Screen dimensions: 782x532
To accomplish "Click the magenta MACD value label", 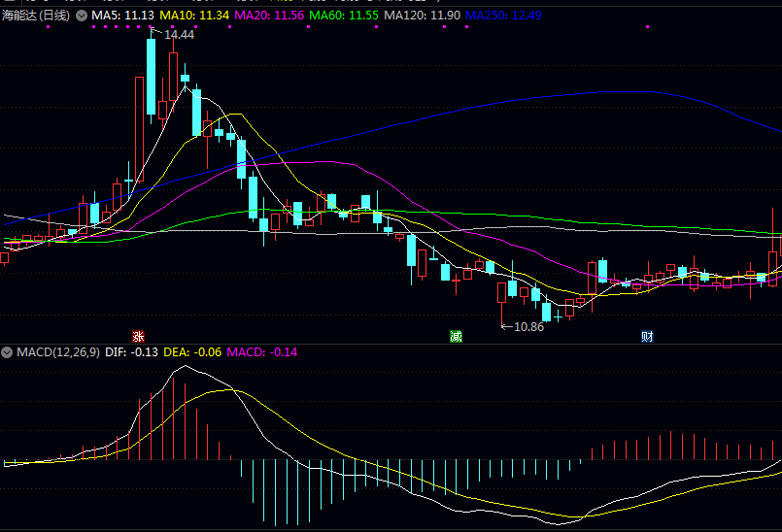I will click(261, 351).
